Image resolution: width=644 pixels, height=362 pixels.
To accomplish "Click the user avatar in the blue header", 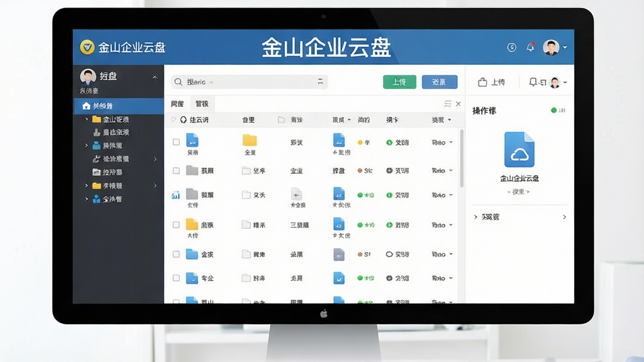I will (551, 48).
